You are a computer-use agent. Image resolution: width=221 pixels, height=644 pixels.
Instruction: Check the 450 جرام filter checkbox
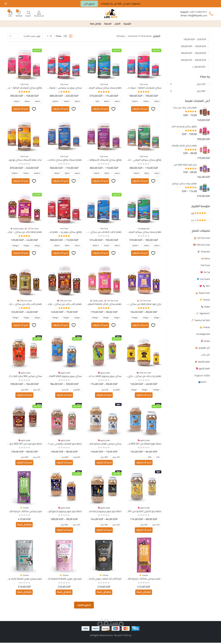(209, 84)
